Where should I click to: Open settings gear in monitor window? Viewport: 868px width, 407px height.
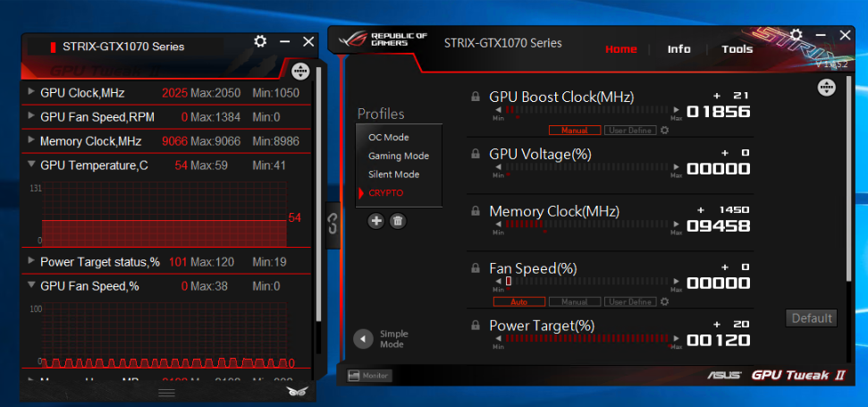pyautogui.click(x=260, y=42)
